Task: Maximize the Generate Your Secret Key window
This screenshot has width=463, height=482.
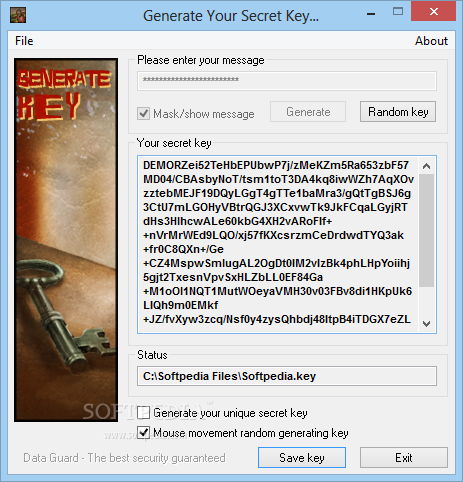Action: [x=398, y=12]
